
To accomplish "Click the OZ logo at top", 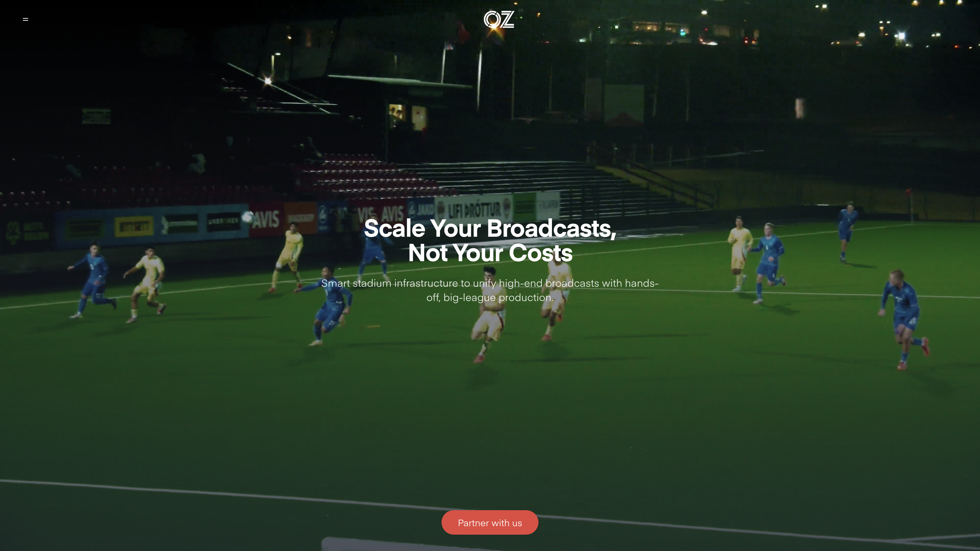I will 499,19.
